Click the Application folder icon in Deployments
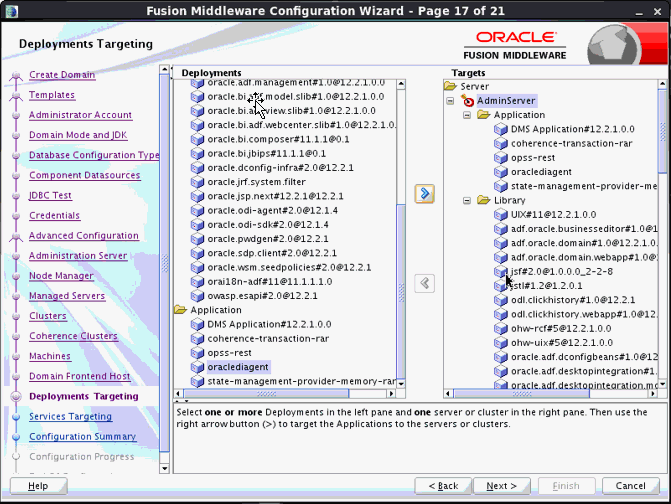 point(181,310)
